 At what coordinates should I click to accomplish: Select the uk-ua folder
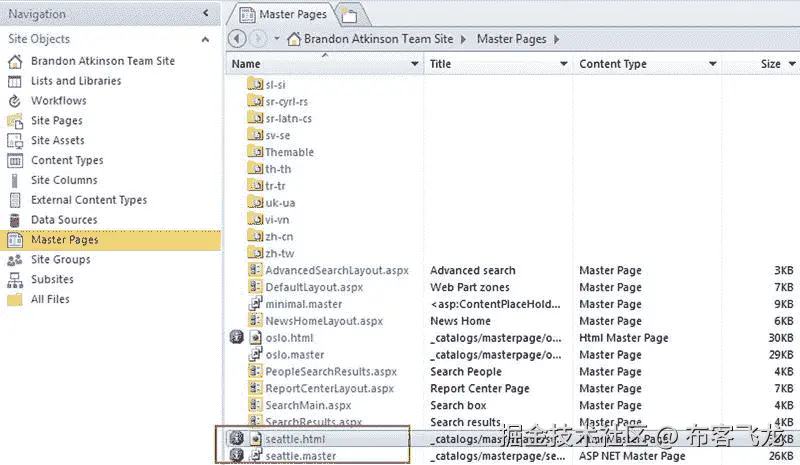pyautogui.click(x=280, y=203)
